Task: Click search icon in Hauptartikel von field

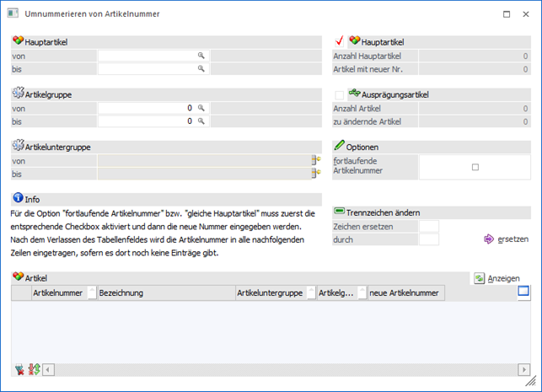Action: (x=201, y=56)
